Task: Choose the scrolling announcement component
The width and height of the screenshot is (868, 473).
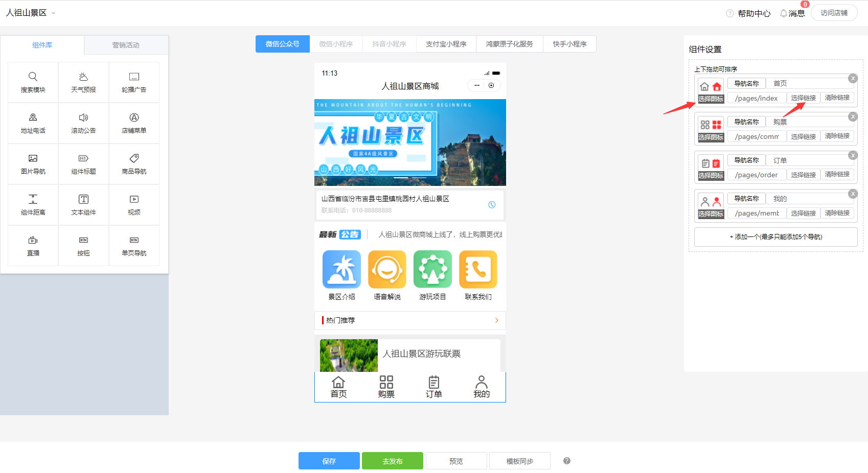Action: 83,123
